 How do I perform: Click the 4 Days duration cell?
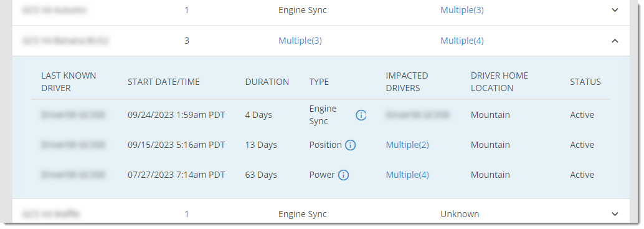(x=258, y=115)
